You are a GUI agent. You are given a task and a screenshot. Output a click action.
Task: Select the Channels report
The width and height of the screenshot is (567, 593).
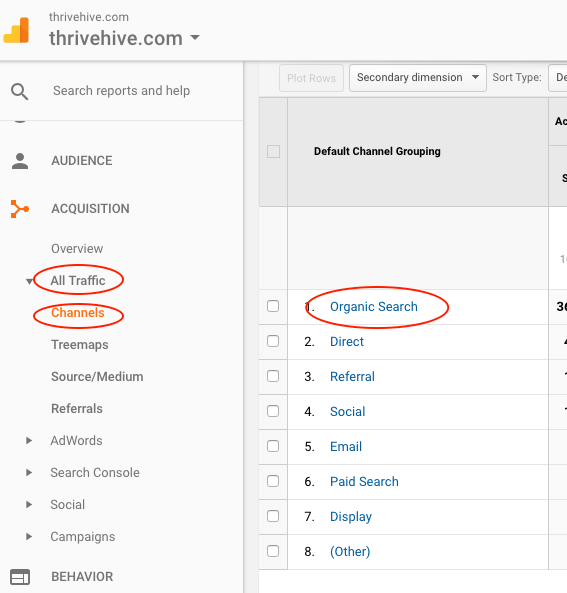pyautogui.click(x=78, y=313)
